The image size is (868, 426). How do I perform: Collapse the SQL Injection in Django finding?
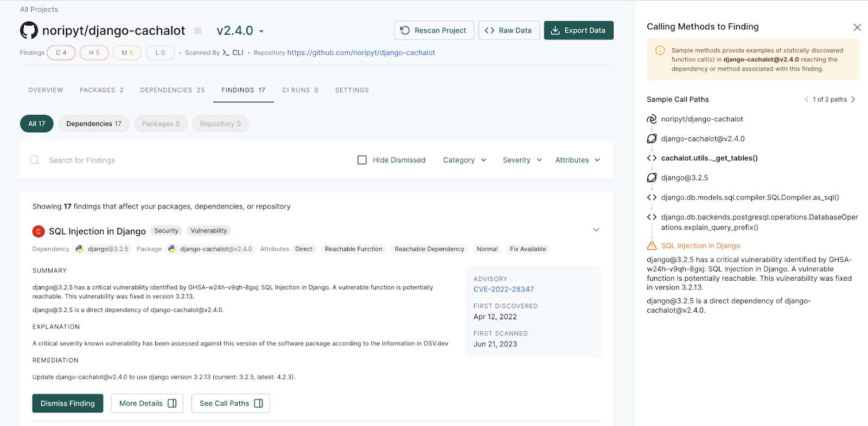[x=596, y=230]
